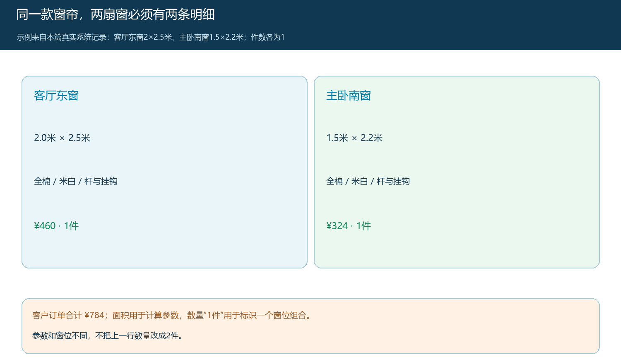
Task: Click 全棉 / 米白 / 杆与挂钩 in 主卧南窗 card
Action: click(368, 181)
